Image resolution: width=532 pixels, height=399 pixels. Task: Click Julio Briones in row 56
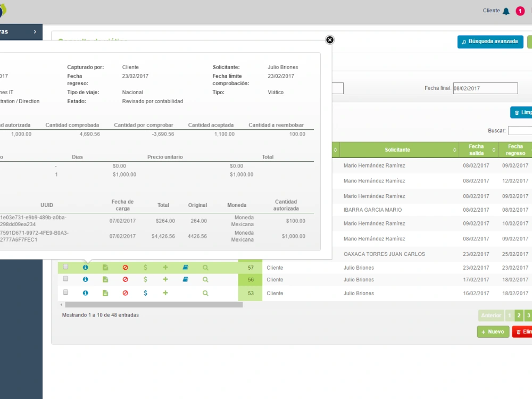359,280
